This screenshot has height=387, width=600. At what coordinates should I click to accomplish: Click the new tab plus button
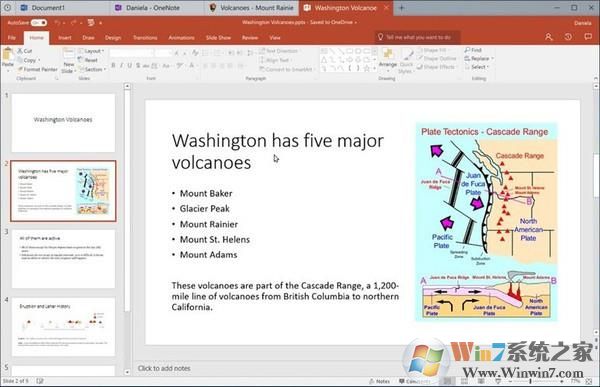[401, 8]
